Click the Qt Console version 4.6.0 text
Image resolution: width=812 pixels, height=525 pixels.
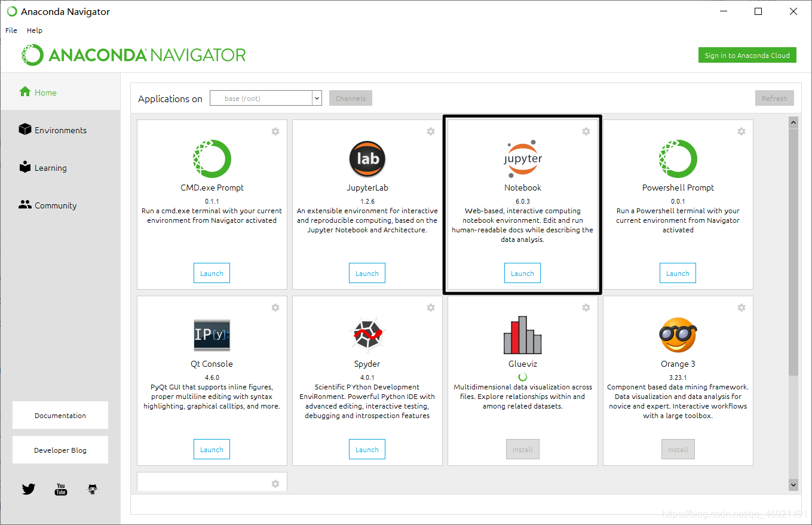tap(212, 377)
